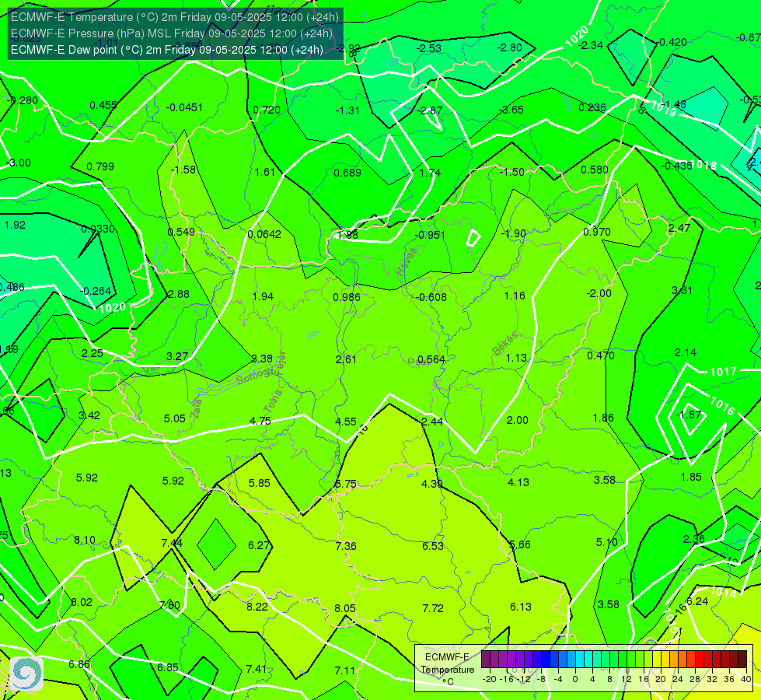
Task: Click the dew point value -0.608
Action: 431,297
